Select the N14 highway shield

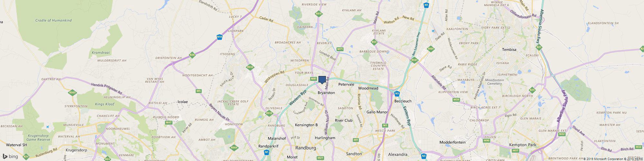[x=219, y=37]
